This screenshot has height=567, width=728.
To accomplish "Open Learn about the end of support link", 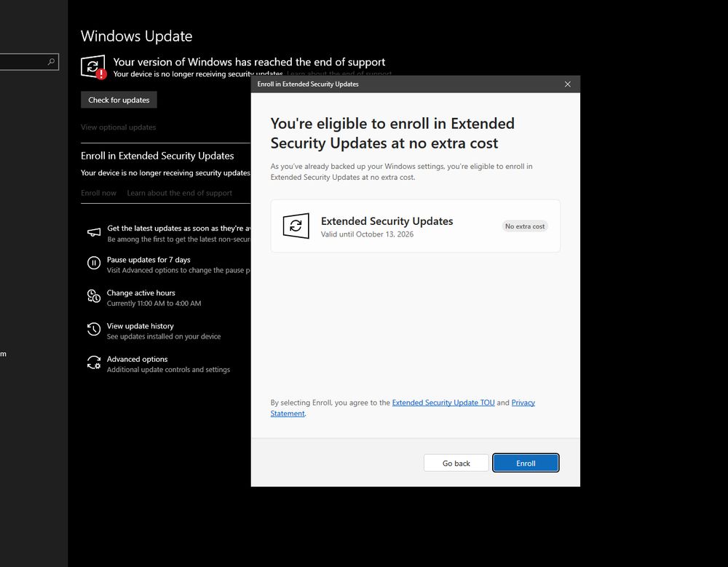I will coord(179,193).
